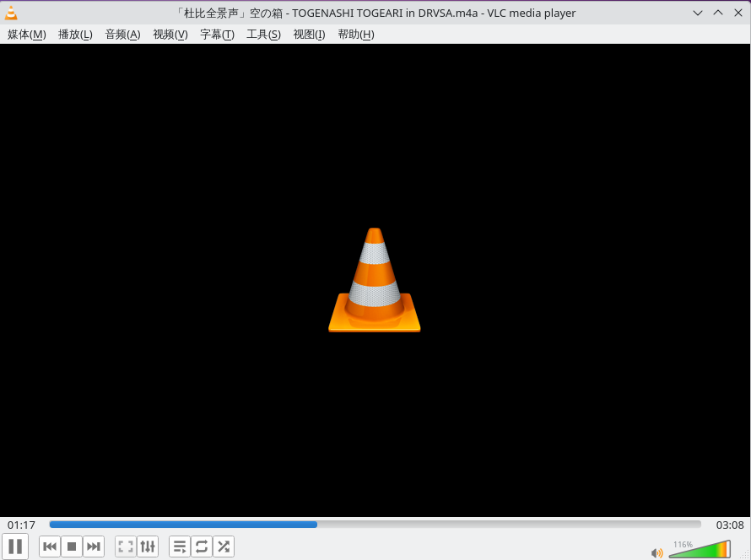
Task: Open the 字幕(T) menu
Action: point(218,35)
